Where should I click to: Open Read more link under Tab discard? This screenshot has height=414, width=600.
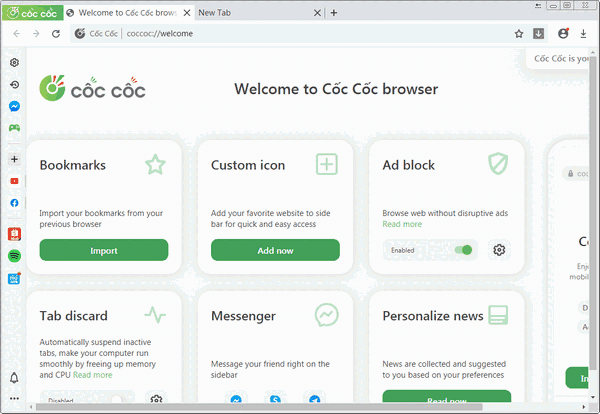[x=93, y=375]
